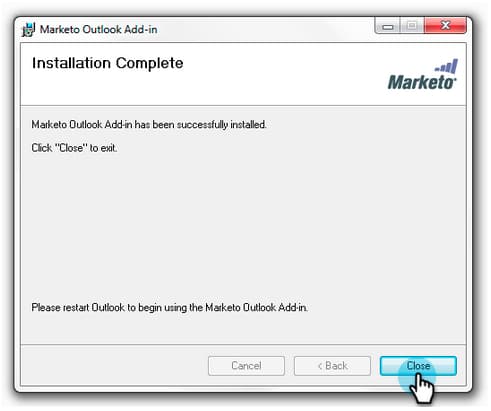The width and height of the screenshot is (491, 411).
Task: Click the installer icon in the title bar
Action: 28,29
